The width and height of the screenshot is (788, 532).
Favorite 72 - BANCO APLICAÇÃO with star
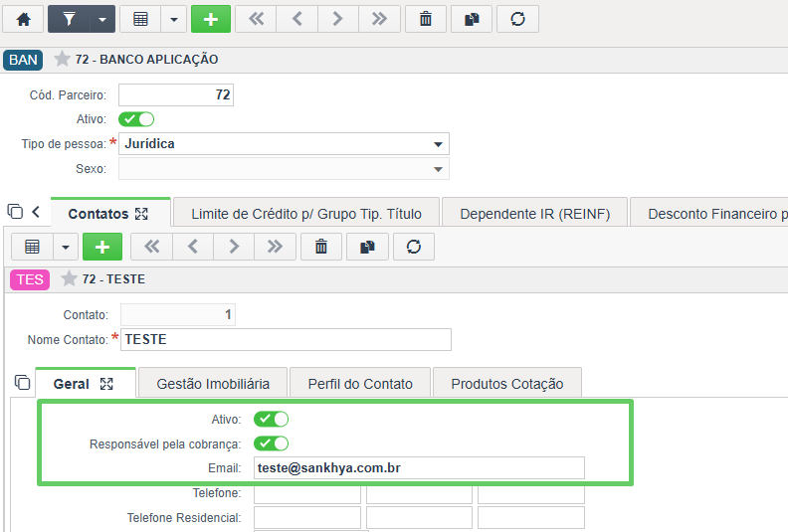(x=62, y=59)
